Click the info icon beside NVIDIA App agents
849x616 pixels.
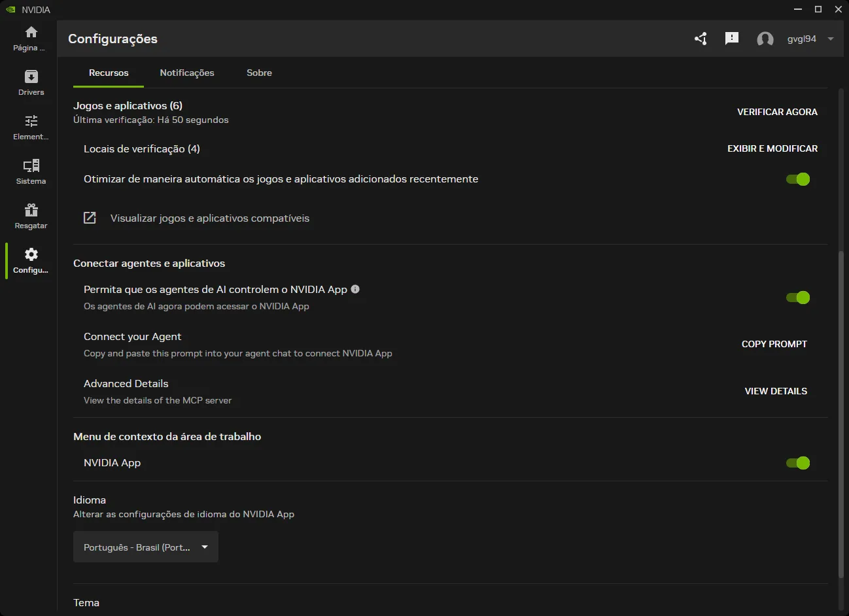[x=355, y=289]
